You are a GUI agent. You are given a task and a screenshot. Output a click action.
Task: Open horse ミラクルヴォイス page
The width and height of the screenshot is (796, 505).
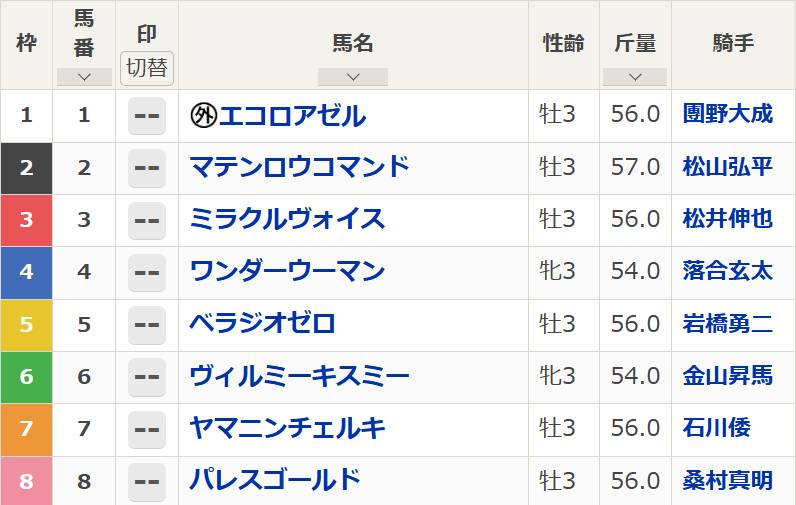[x=287, y=219]
